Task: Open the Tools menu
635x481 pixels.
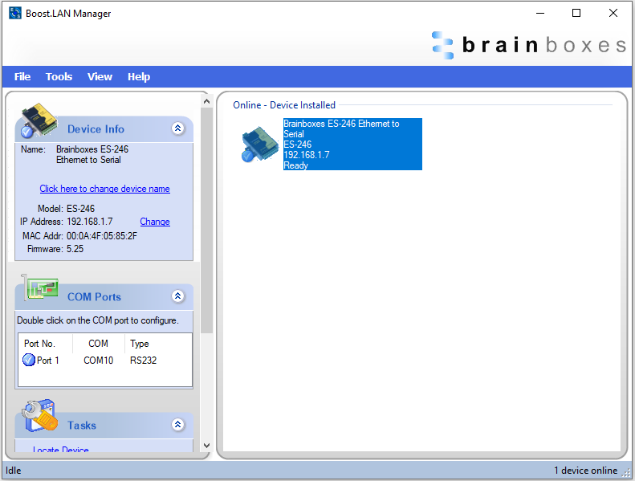Action: point(59,77)
